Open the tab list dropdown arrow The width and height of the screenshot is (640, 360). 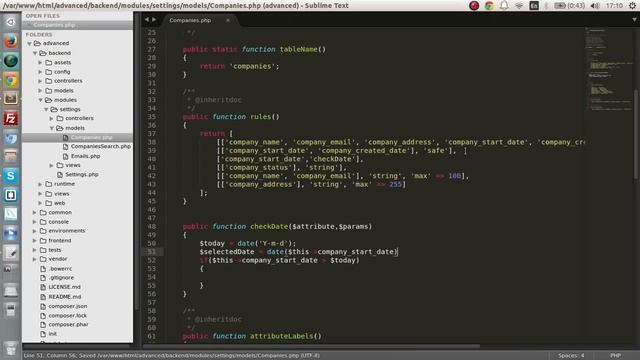pyautogui.click(x=634, y=19)
